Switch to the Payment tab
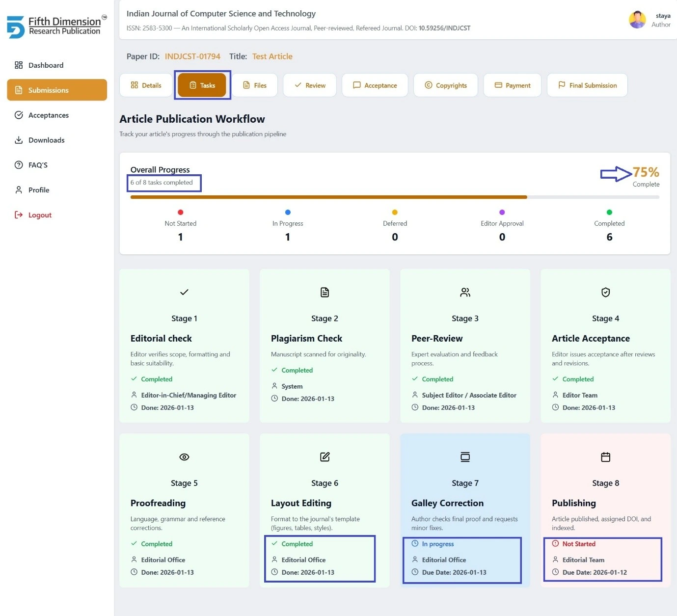677x616 pixels. pyautogui.click(x=513, y=85)
